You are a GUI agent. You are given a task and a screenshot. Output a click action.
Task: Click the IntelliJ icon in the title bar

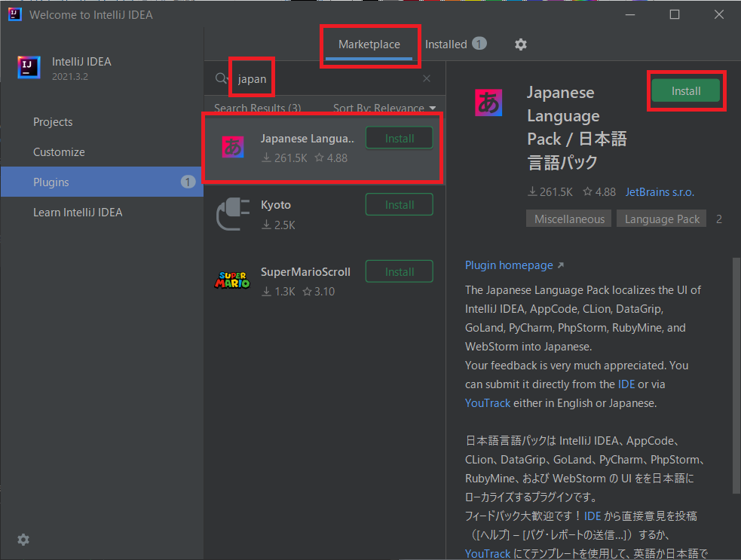click(x=15, y=14)
